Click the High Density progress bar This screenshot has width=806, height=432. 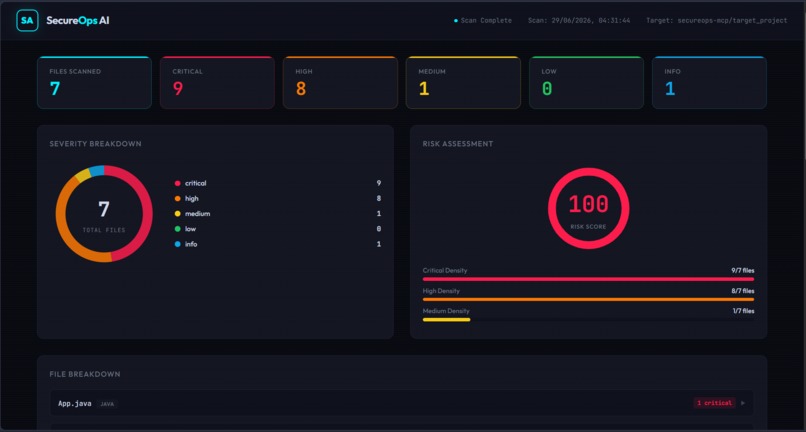coord(589,299)
